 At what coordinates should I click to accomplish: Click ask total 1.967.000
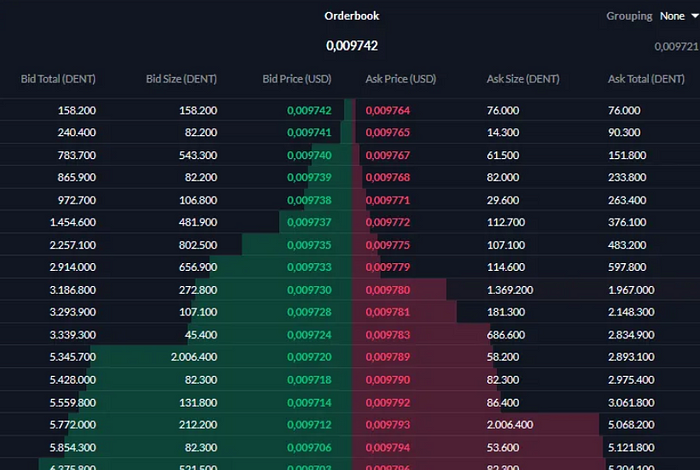click(x=631, y=290)
